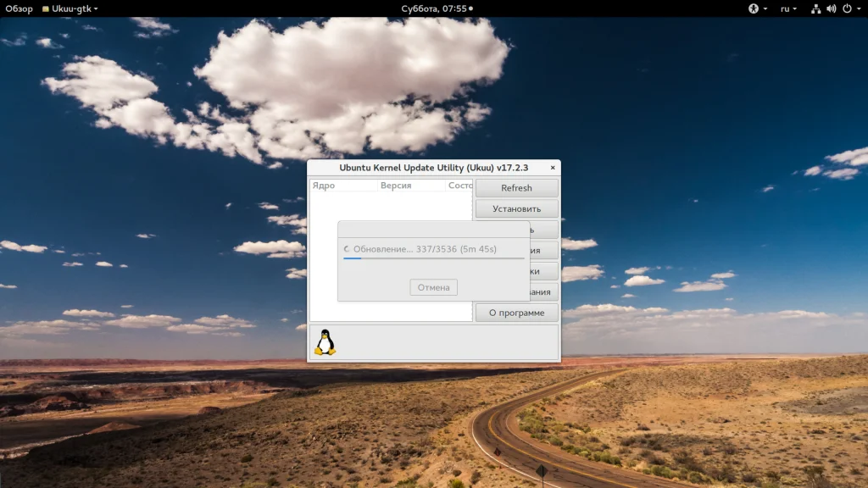
Task: Click the Tux penguin icon
Action: 325,342
